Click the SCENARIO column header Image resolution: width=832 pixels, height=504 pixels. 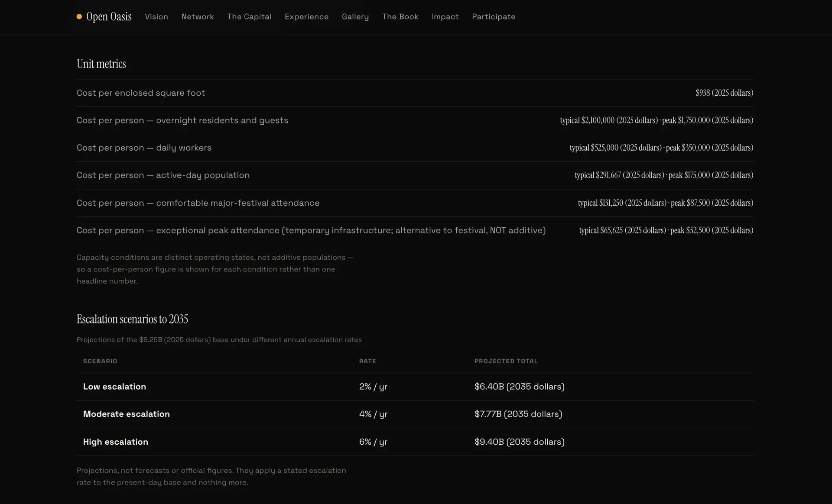[x=100, y=361]
